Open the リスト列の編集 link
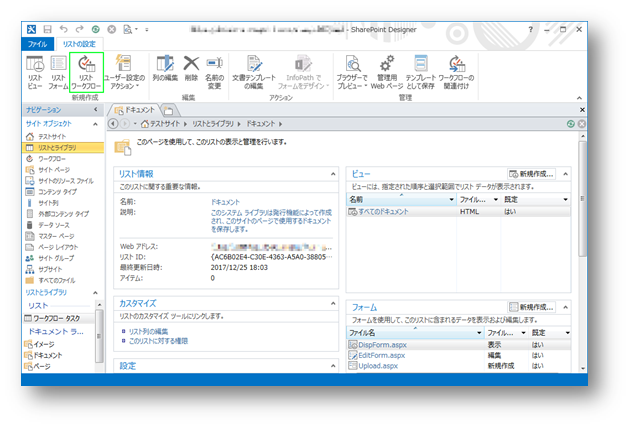The width and height of the screenshot is (630, 428). pos(146,331)
